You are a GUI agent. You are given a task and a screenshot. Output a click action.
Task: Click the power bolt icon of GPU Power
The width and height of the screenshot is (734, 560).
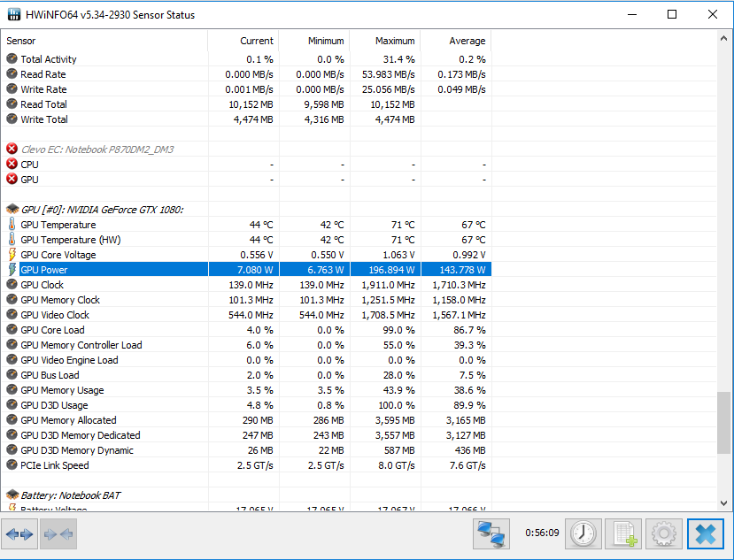[12, 270]
